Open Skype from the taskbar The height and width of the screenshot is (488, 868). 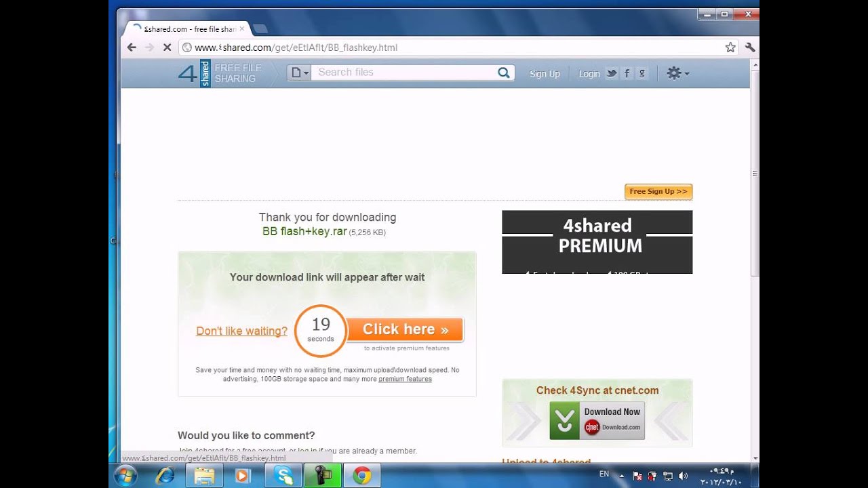click(x=283, y=476)
